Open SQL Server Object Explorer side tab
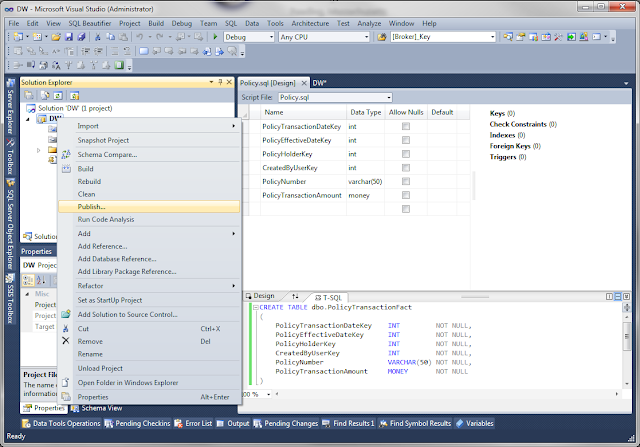Image resolution: width=640 pixels, height=447 pixels. (x=10, y=224)
